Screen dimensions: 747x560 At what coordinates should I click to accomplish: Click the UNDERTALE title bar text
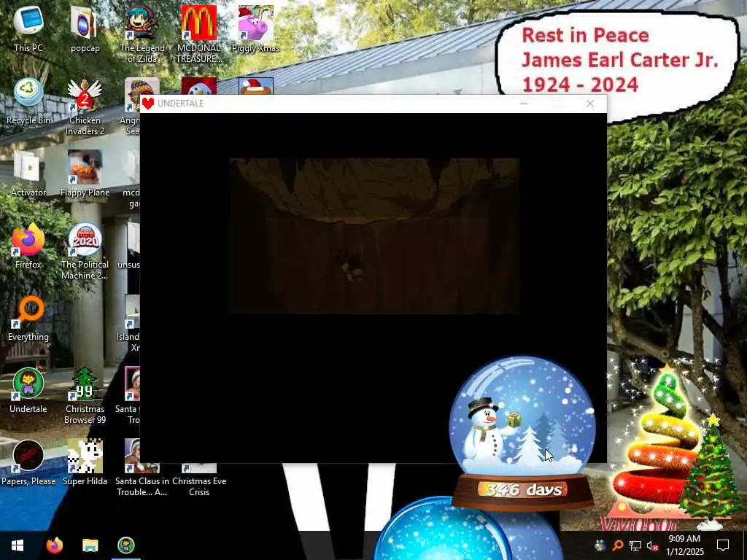coord(180,103)
